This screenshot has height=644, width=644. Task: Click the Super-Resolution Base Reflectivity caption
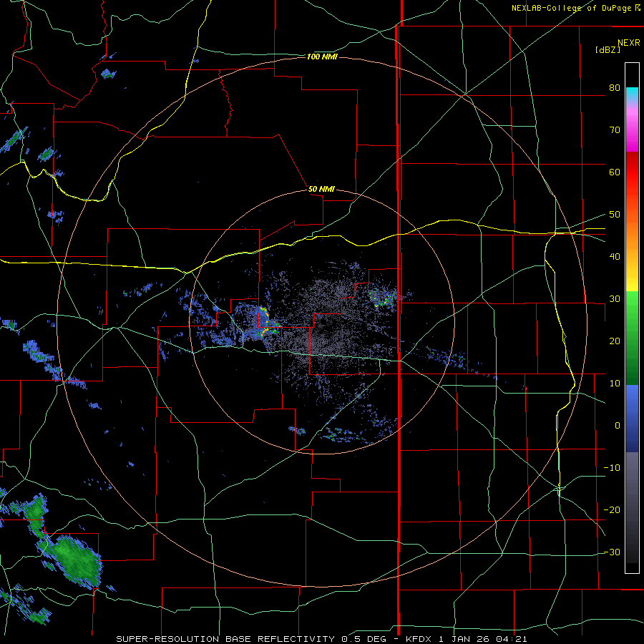click(x=321, y=639)
